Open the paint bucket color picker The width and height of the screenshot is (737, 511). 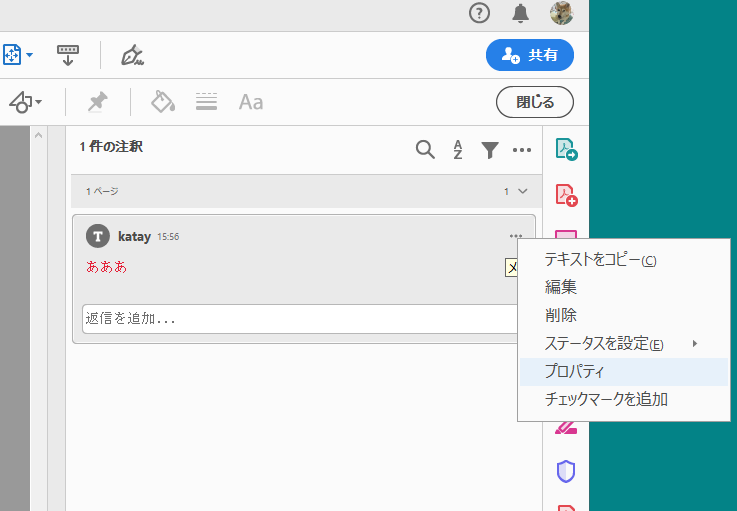[163, 102]
